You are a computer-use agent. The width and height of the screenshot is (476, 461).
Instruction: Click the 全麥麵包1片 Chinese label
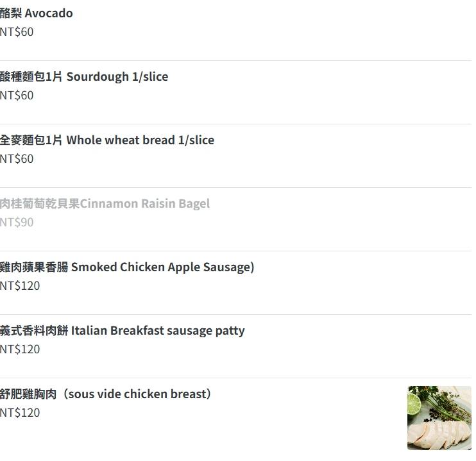coord(31,140)
